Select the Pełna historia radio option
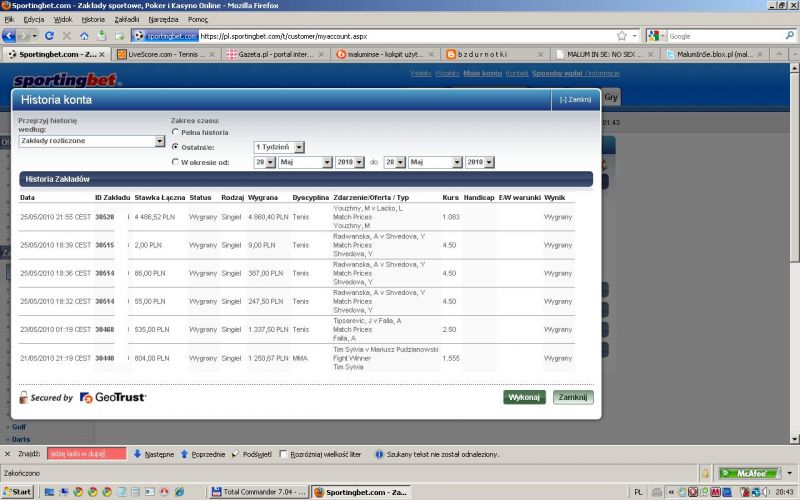Screen dimensions: 800x500 point(175,132)
